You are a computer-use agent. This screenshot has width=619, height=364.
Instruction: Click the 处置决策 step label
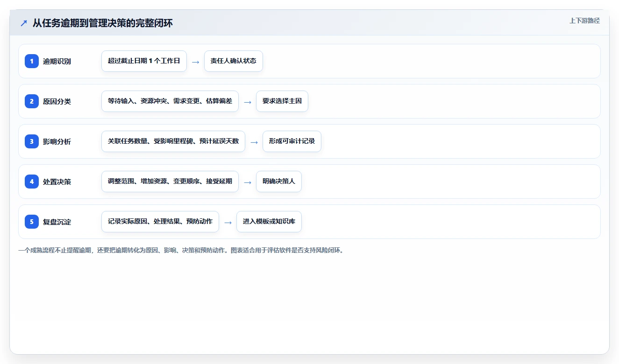tap(57, 182)
